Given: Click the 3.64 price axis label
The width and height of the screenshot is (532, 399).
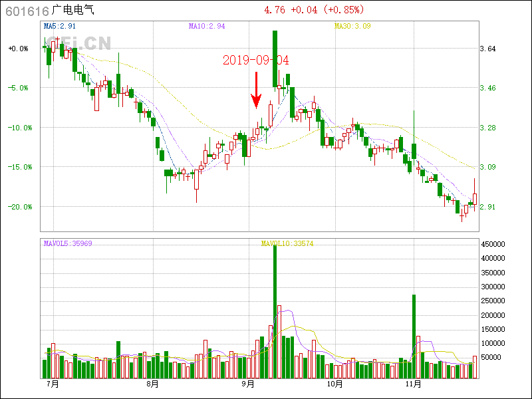Looking at the screenshot, I should pyautogui.click(x=487, y=49).
